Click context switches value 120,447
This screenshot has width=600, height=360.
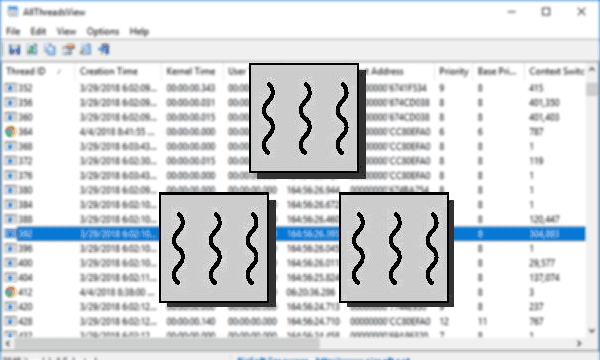[x=544, y=219]
